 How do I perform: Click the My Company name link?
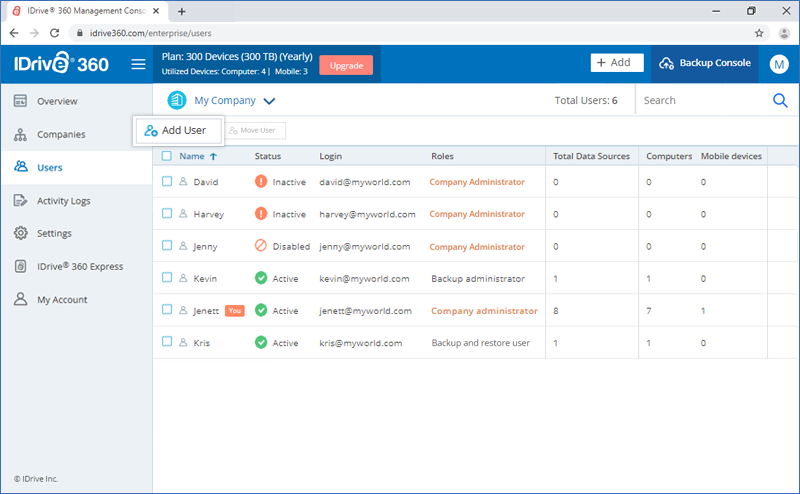[x=225, y=101]
